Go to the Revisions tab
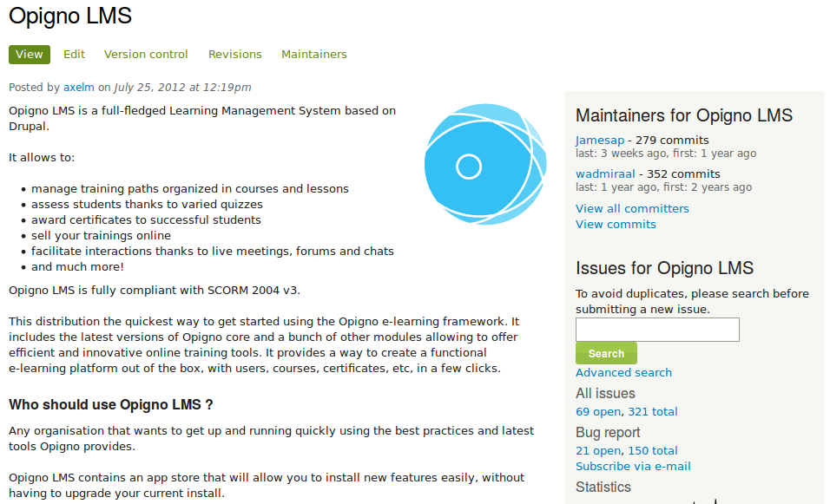The height and width of the screenshot is (504, 830). pos(234,55)
